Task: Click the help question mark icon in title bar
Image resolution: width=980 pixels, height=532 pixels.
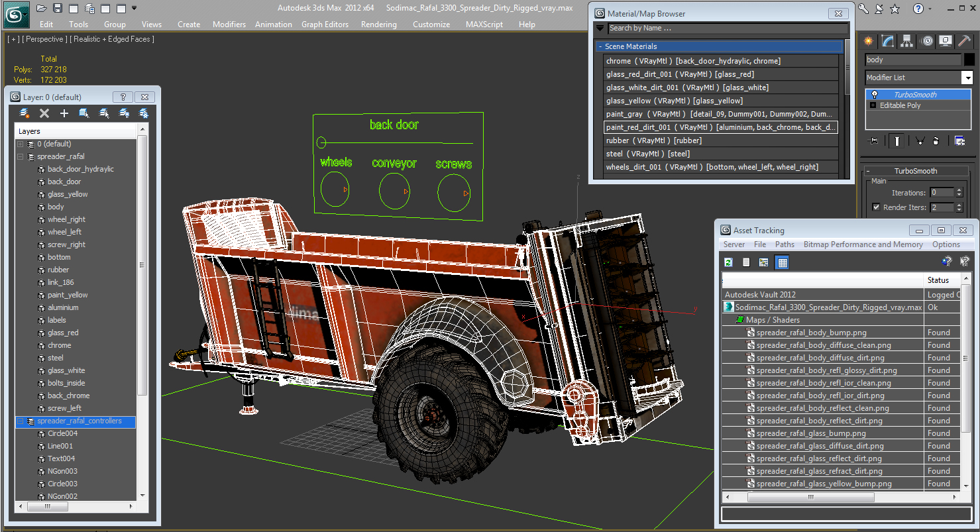Action: pyautogui.click(x=918, y=9)
